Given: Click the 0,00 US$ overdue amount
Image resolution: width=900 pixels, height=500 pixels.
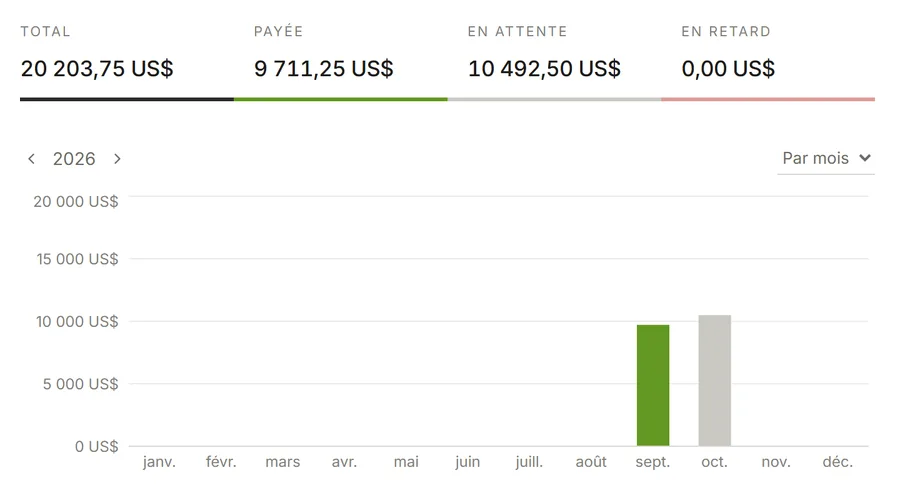Looking at the screenshot, I should tap(728, 69).
